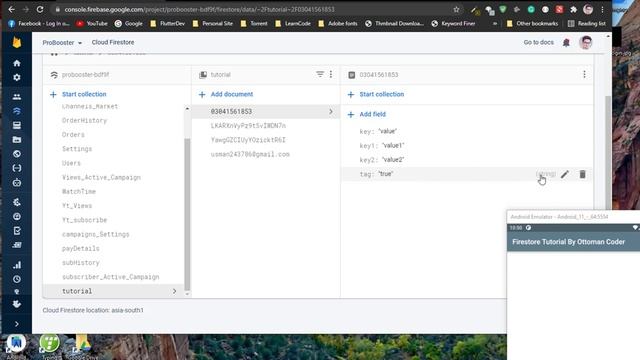
Task: Select the Settings collection
Action: point(77,149)
